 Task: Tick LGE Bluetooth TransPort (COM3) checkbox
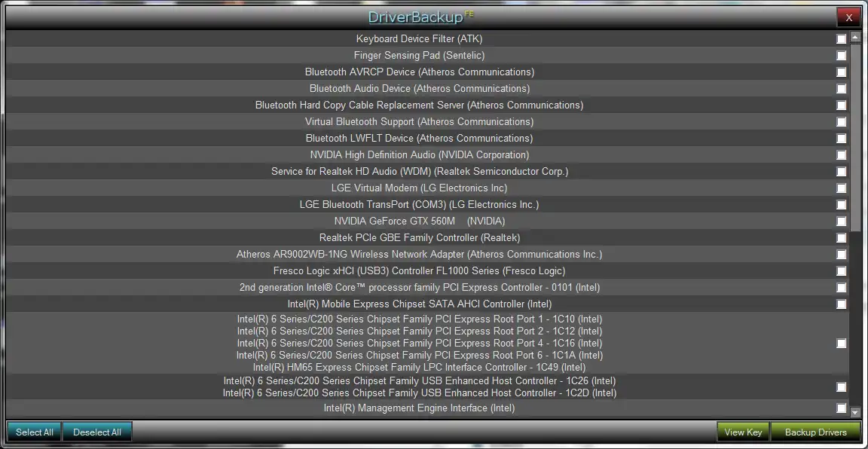pyautogui.click(x=842, y=205)
